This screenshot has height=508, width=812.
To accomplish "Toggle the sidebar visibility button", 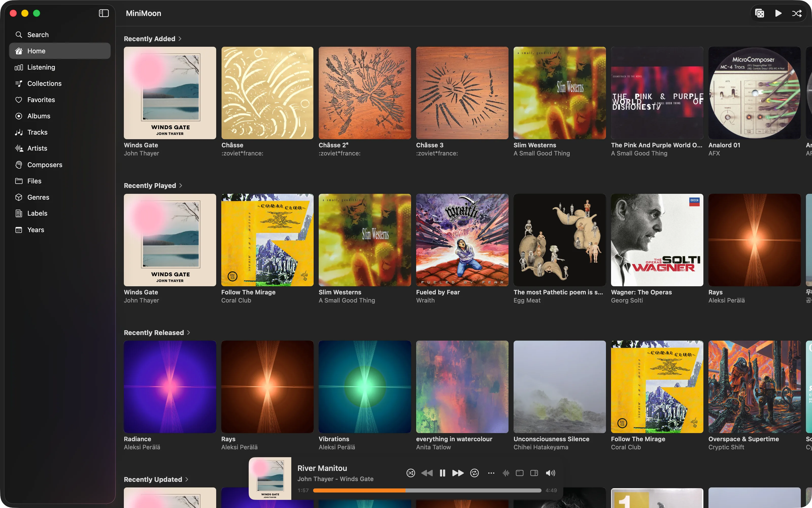I will 104,13.
